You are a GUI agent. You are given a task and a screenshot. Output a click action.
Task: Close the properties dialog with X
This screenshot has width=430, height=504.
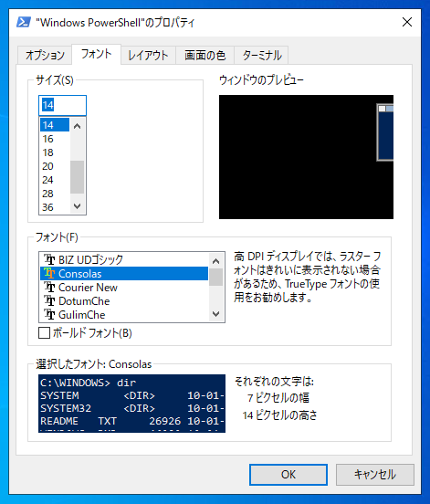[407, 22]
